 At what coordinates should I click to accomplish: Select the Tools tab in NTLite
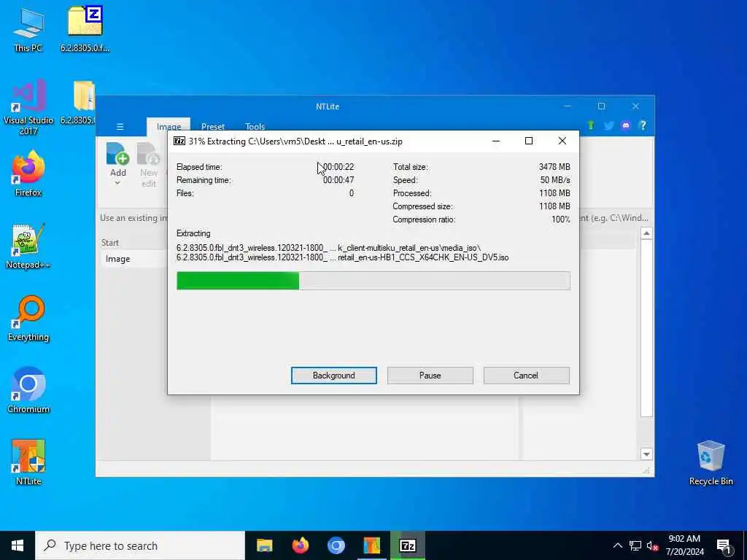pyautogui.click(x=255, y=127)
